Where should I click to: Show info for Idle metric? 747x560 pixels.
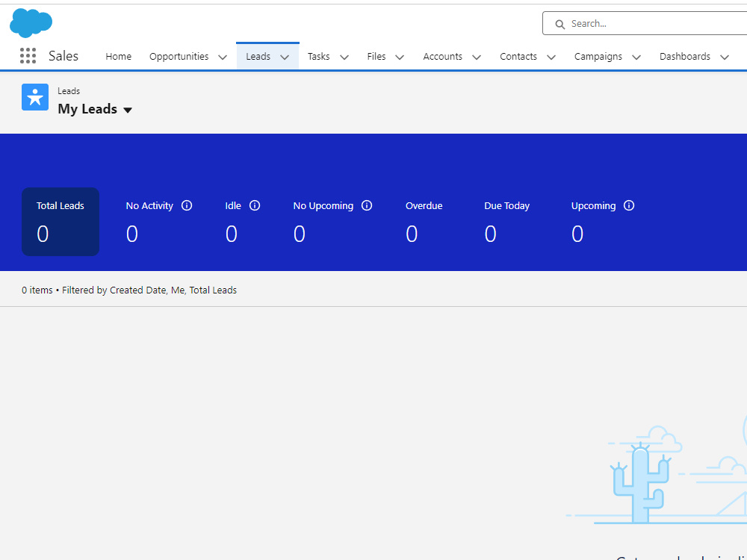click(x=255, y=205)
